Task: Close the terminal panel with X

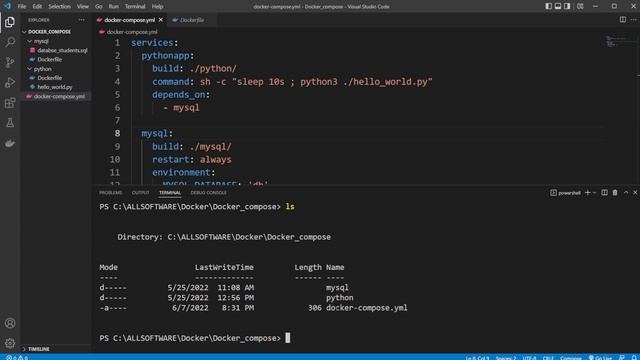Action: 635,193
